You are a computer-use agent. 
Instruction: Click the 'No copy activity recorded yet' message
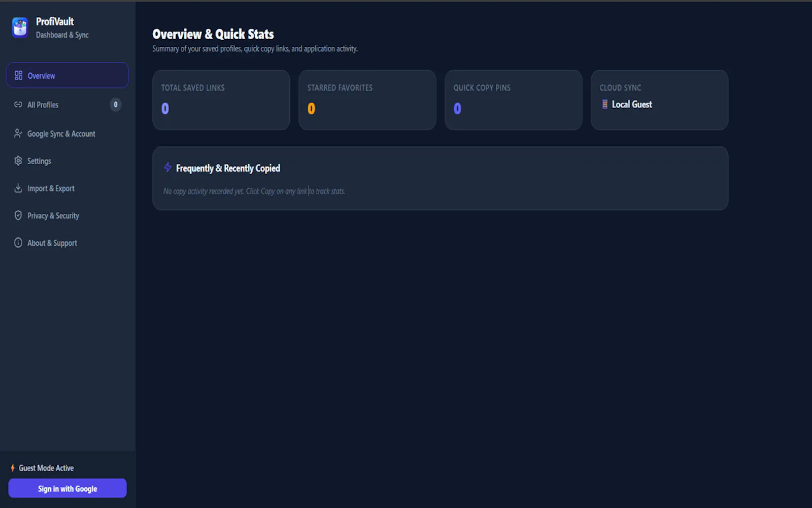coord(254,191)
